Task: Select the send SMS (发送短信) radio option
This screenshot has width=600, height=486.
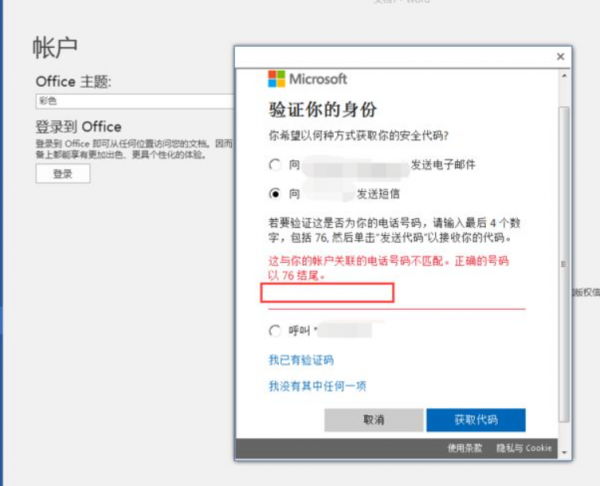Action: (275, 194)
